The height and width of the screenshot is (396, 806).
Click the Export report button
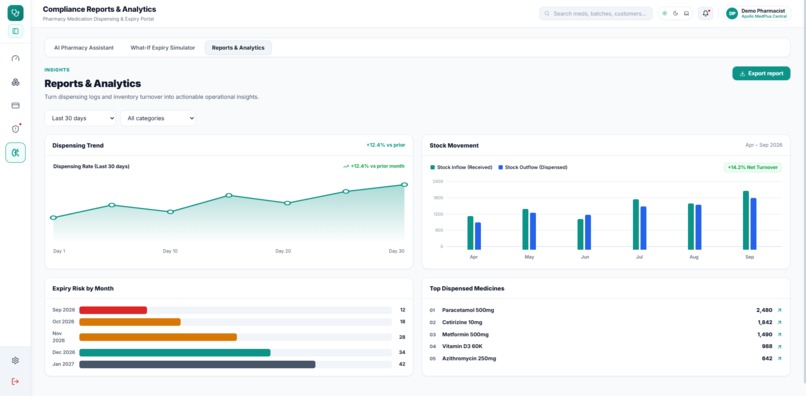[761, 74]
